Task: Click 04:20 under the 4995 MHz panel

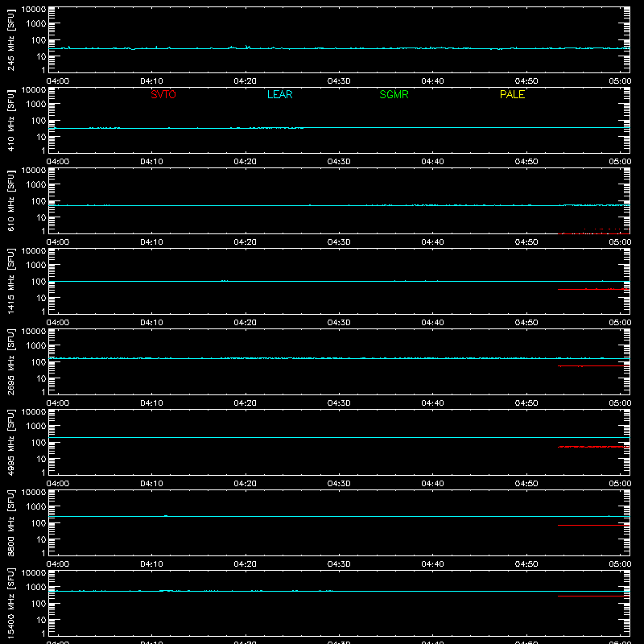Action: 246,484
